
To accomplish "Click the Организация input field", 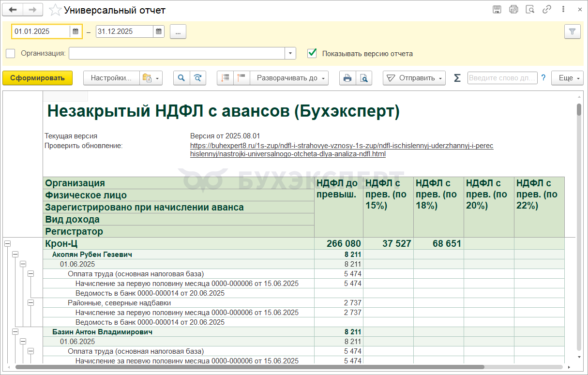I will click(x=177, y=53).
